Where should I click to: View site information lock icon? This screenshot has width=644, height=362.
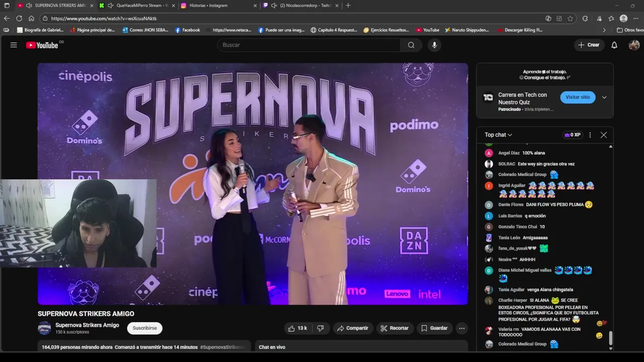point(45,19)
